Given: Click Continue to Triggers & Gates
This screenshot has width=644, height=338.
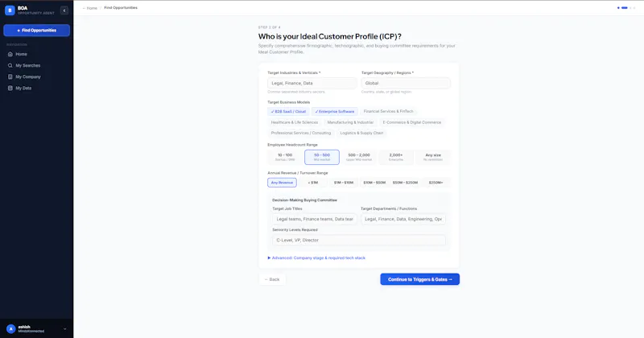Looking at the screenshot, I should pos(419,279).
